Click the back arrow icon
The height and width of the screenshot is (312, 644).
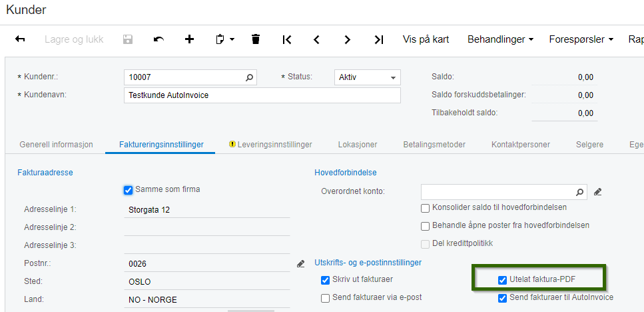pos(20,39)
